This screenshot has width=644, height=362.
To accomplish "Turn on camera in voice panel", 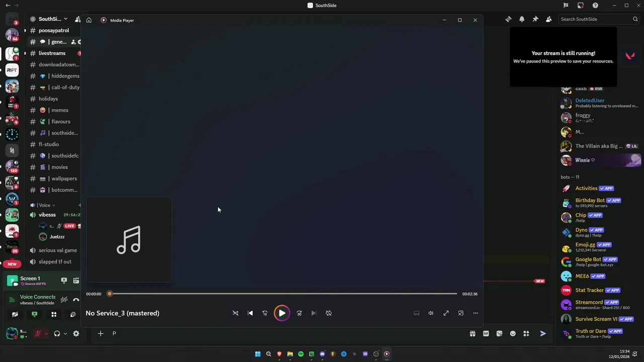I will tap(15, 314).
